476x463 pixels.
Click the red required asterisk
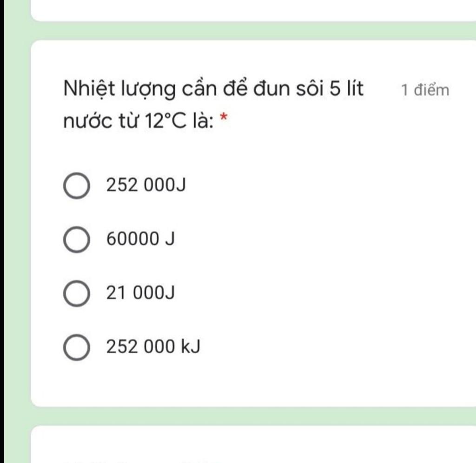pos(224,117)
